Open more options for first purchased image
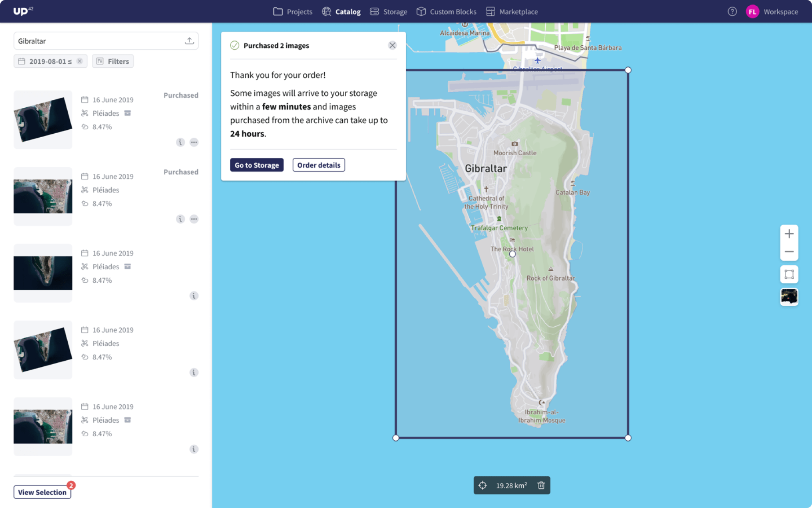This screenshot has height=508, width=812. point(194,142)
